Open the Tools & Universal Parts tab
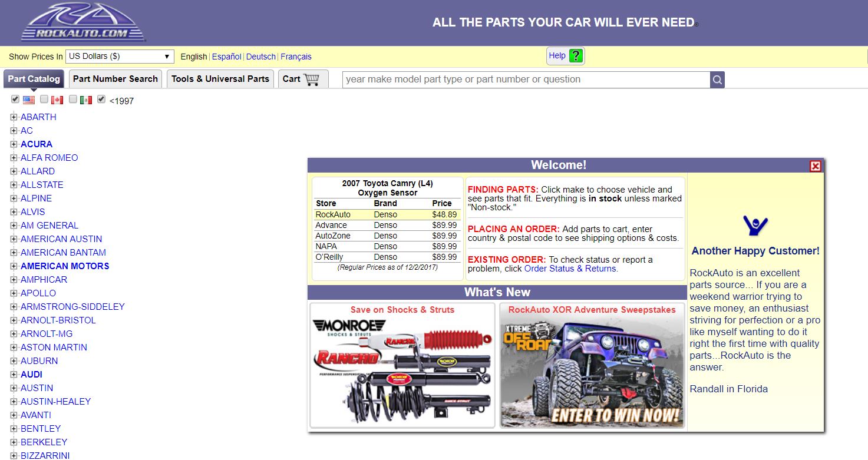 pos(220,79)
